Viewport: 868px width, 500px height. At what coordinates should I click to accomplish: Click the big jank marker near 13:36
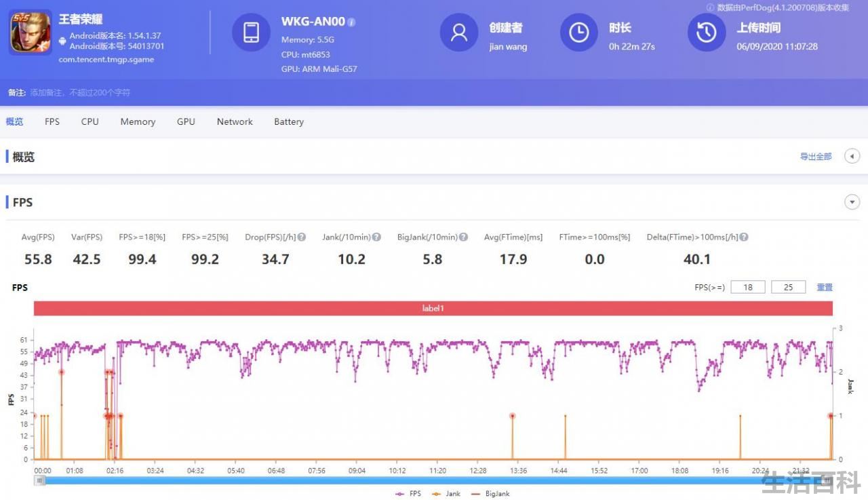(x=512, y=416)
